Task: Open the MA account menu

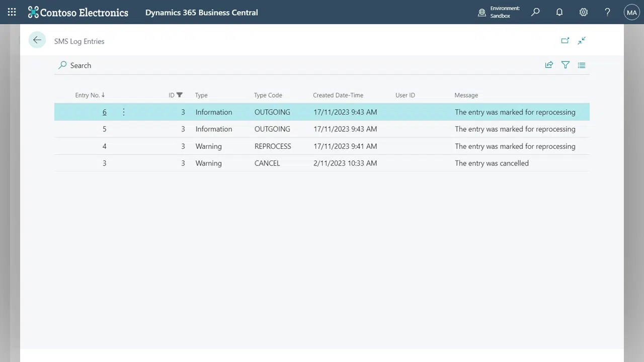Action: point(631,12)
